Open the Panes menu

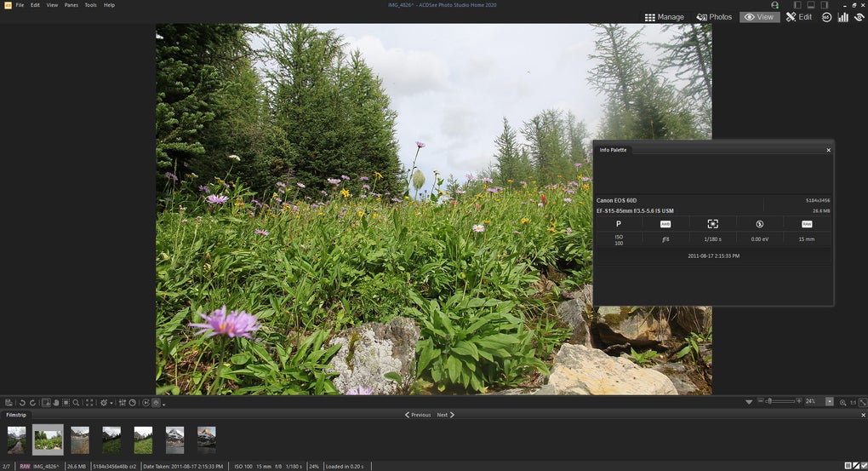pos(71,5)
